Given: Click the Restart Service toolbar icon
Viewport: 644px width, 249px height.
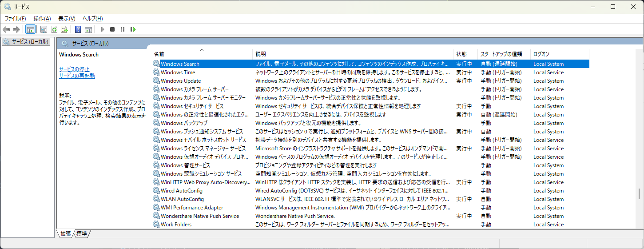Looking at the screenshot, I should [x=133, y=30].
